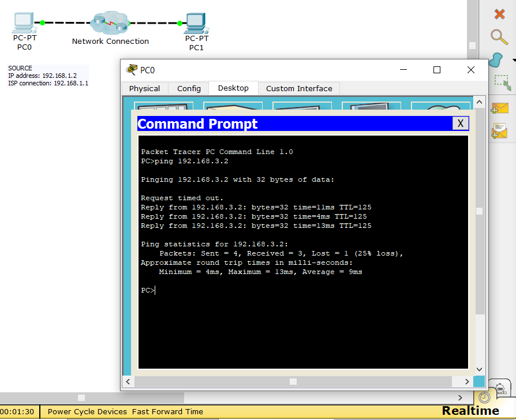Click the Realtime mode label
Screen dimensions: 516x420
pos(470,410)
